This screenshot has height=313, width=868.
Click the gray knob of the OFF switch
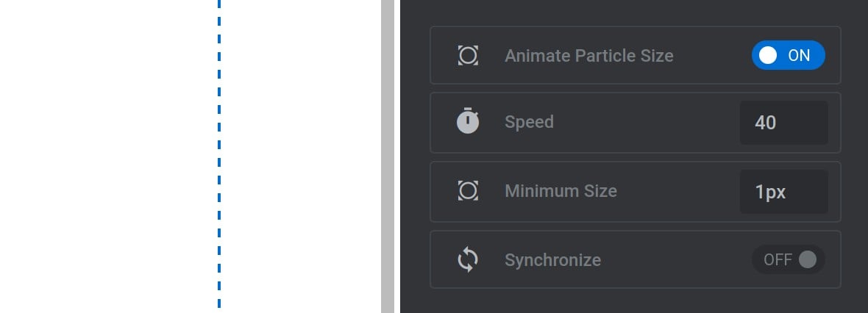pos(807,259)
